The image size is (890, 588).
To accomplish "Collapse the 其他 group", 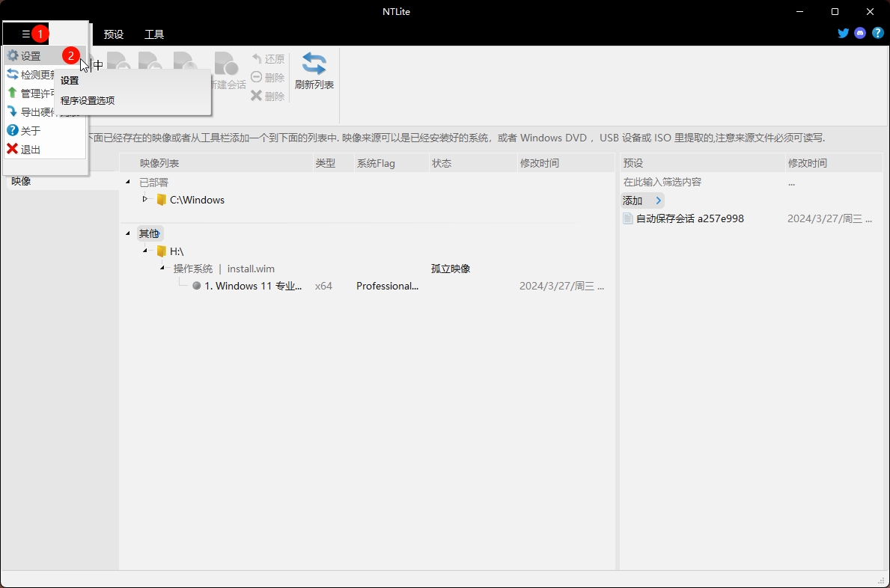I will pyautogui.click(x=128, y=233).
